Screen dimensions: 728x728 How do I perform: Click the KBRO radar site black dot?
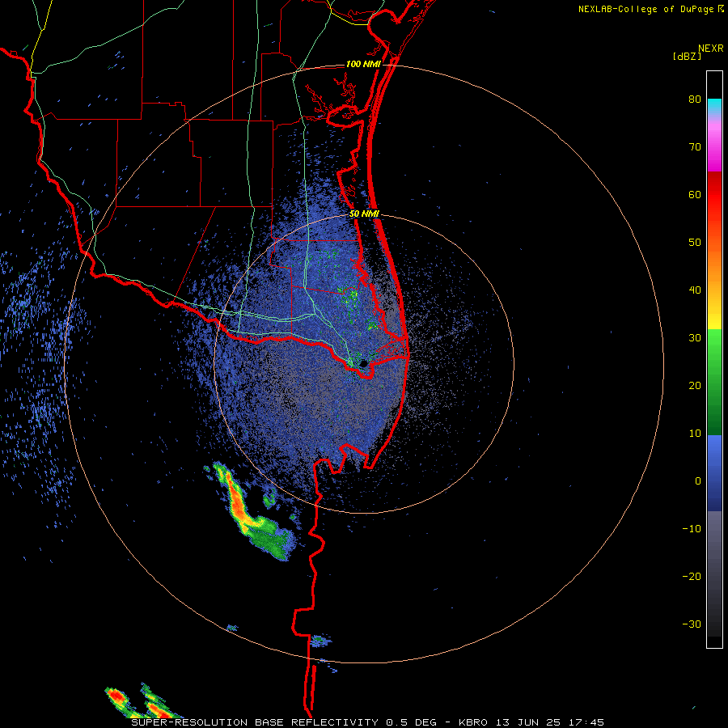(363, 363)
